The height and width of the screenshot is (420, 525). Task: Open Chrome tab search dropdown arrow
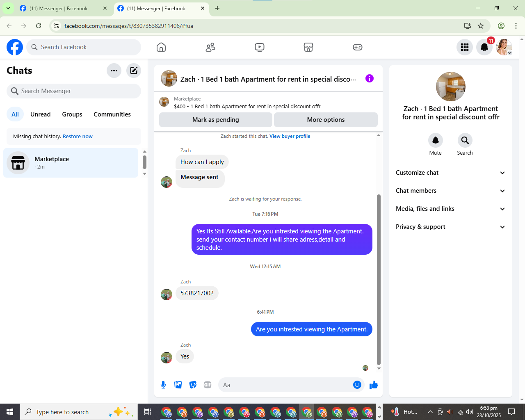pos(8,8)
